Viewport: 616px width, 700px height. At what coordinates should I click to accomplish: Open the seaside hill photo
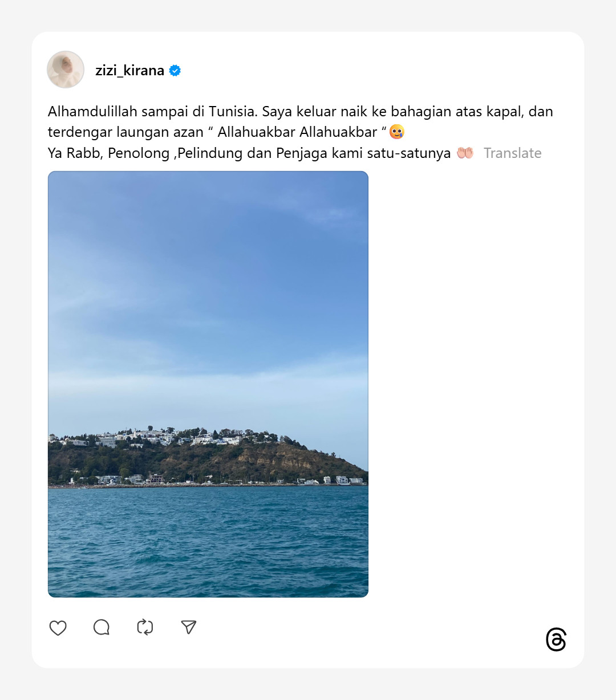point(208,384)
